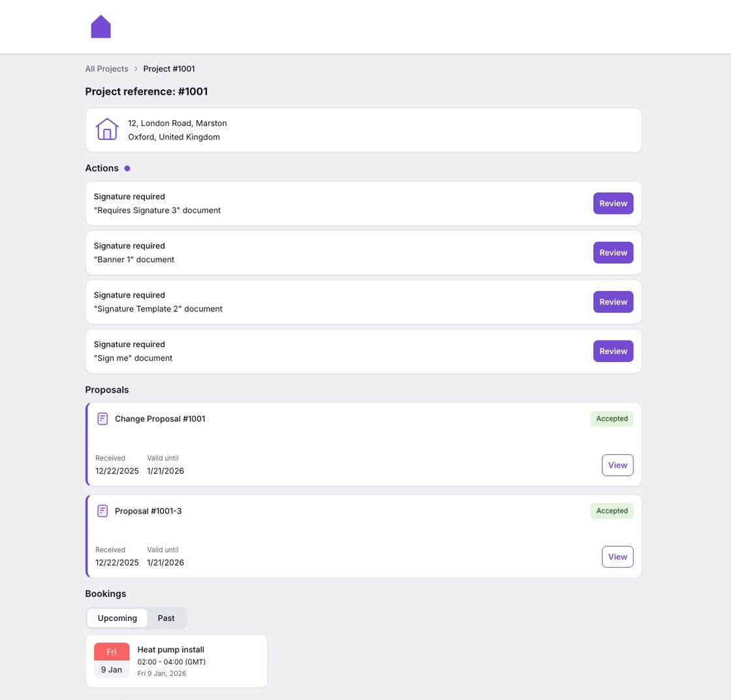Image resolution: width=731 pixels, height=700 pixels.
Task: View Change Proposal #1001
Action: pos(617,465)
